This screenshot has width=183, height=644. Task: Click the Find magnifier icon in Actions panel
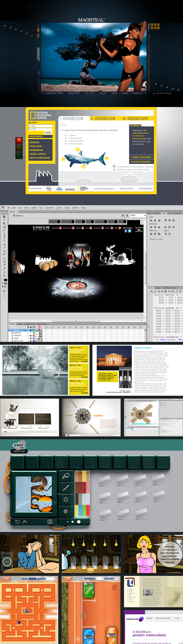155,291
